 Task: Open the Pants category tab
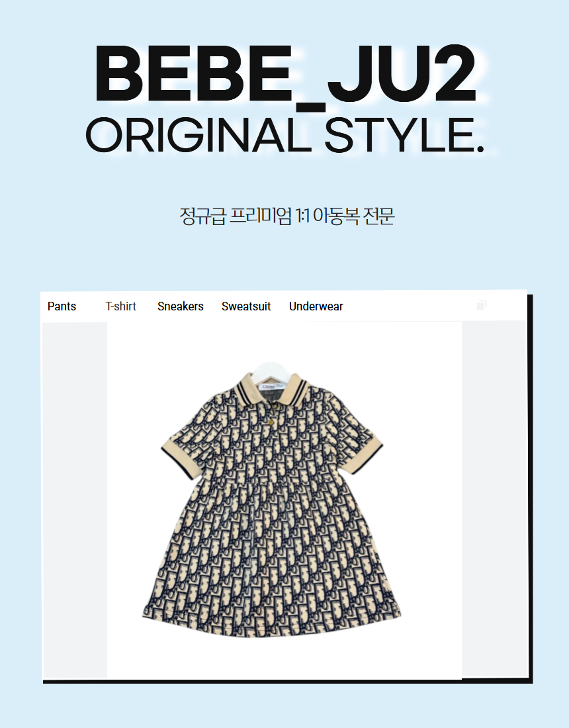click(62, 306)
